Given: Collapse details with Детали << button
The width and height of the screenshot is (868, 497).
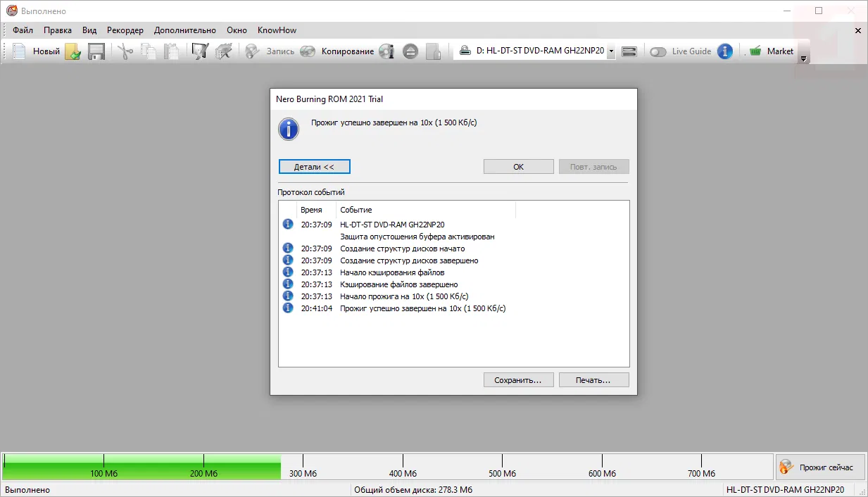Looking at the screenshot, I should (314, 167).
